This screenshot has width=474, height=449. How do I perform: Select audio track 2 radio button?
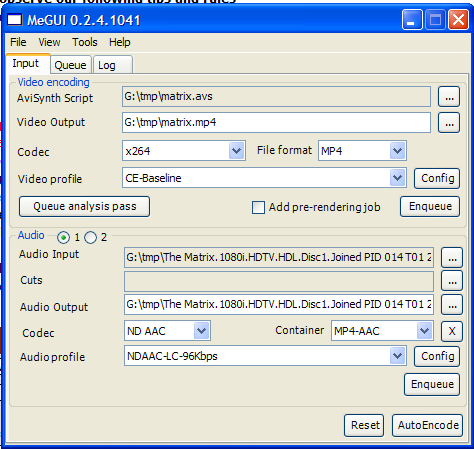[x=90, y=238]
